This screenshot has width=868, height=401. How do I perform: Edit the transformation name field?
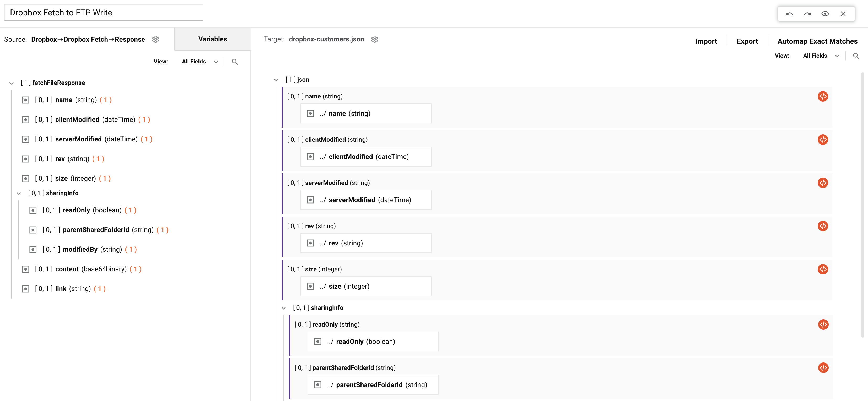pos(104,13)
